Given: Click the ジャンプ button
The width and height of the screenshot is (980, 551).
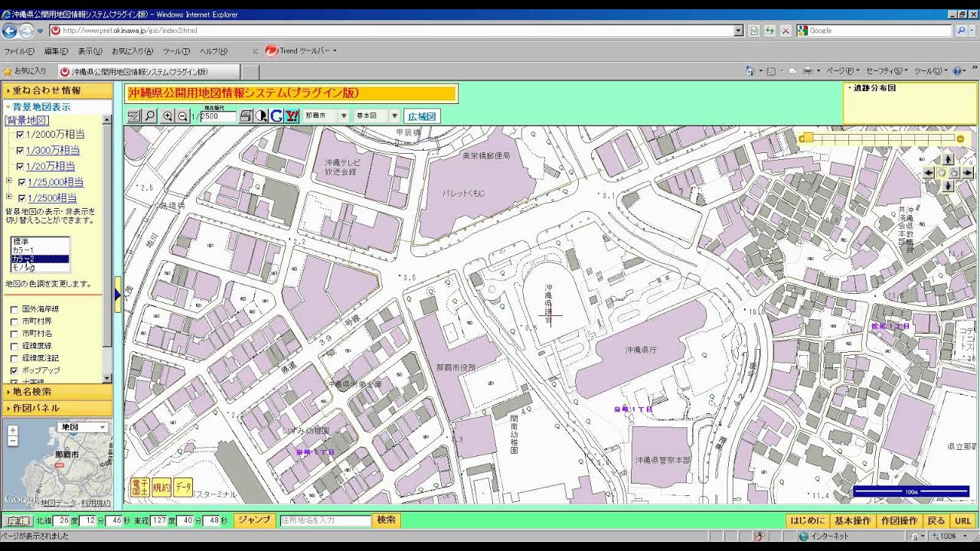Looking at the screenshot, I should point(254,520).
